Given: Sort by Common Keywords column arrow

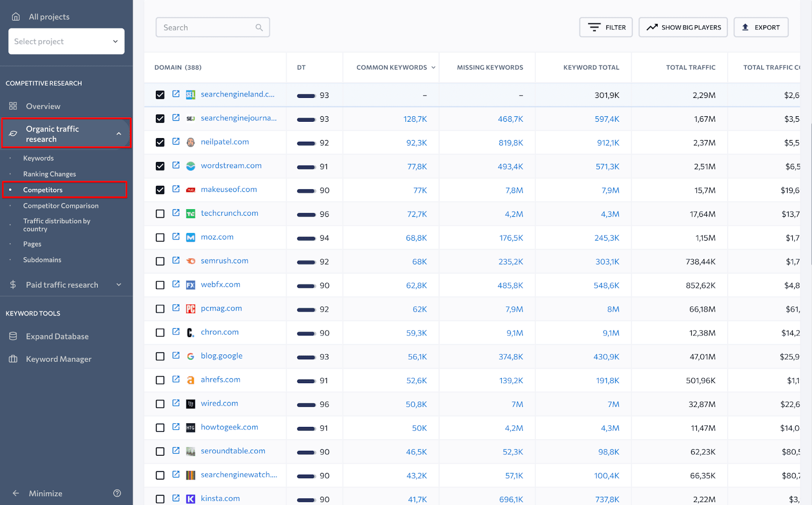Looking at the screenshot, I should 433,68.
